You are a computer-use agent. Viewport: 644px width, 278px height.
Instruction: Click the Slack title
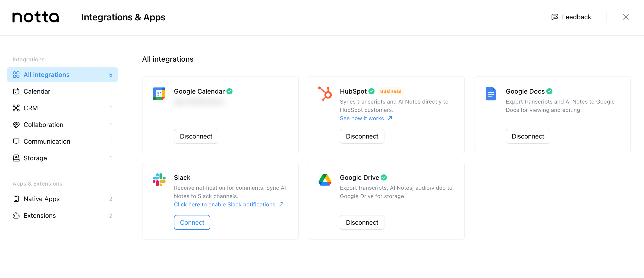point(182,177)
